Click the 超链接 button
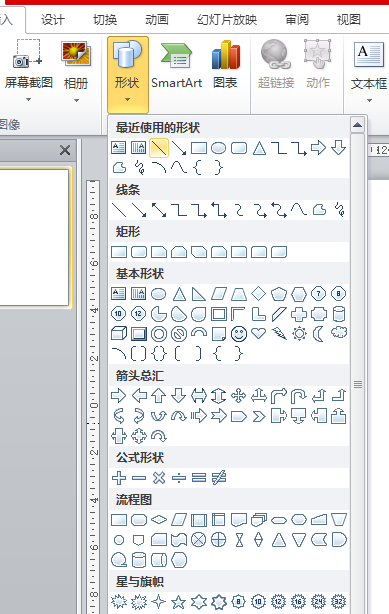 click(x=276, y=65)
